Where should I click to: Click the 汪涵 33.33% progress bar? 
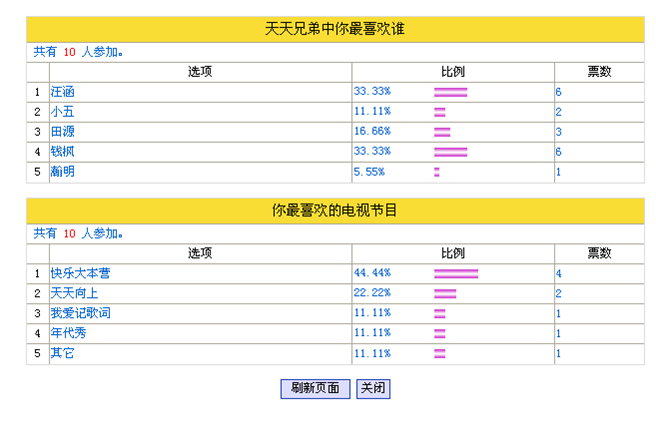(x=451, y=92)
